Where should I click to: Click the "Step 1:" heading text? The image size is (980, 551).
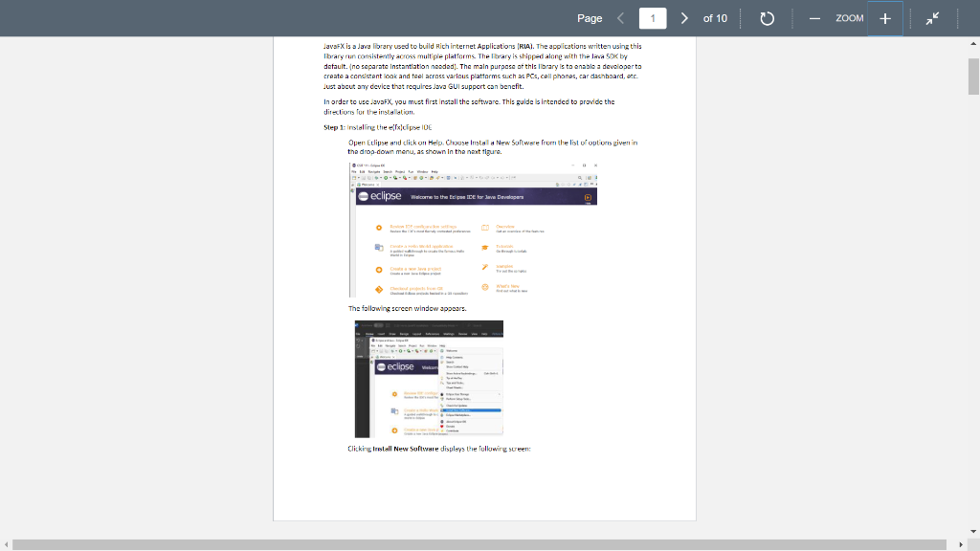pos(334,127)
